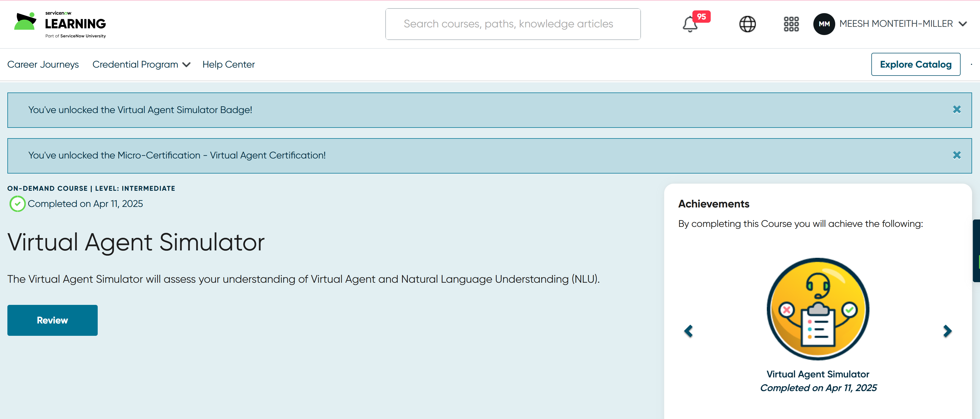Click the Review button

coord(53,320)
